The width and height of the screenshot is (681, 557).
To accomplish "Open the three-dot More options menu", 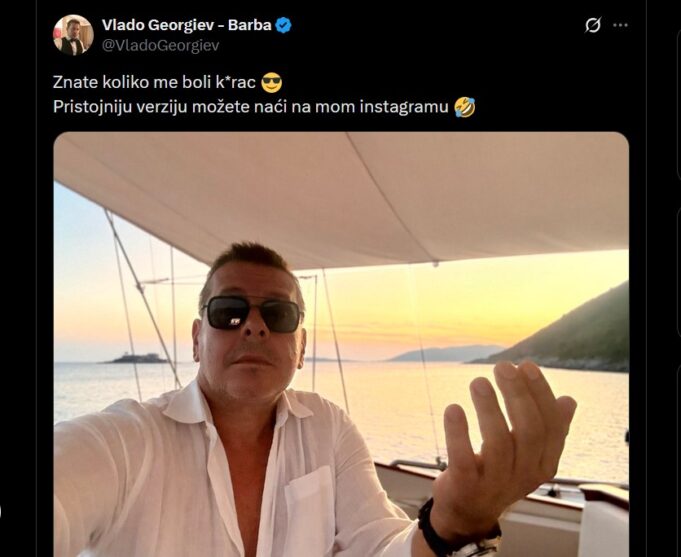I will [x=620, y=25].
